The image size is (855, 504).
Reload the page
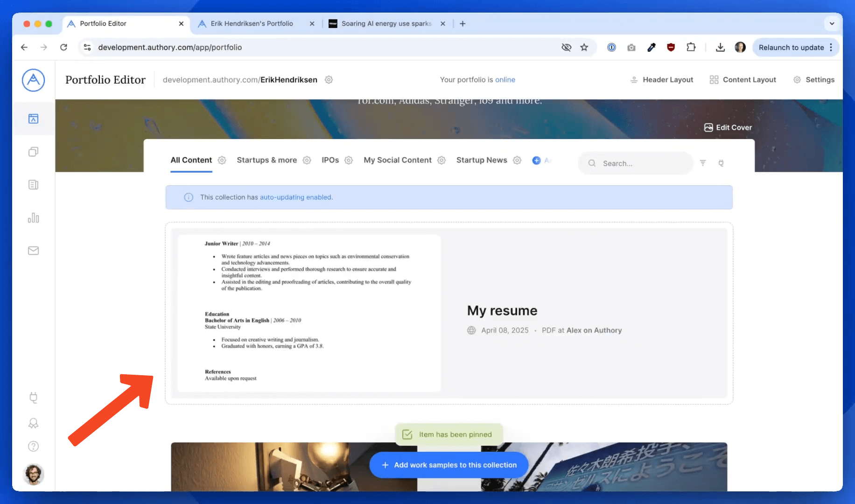pyautogui.click(x=63, y=47)
